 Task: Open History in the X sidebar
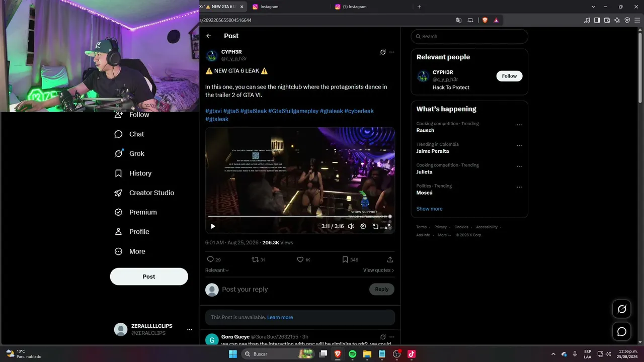tap(133, 173)
